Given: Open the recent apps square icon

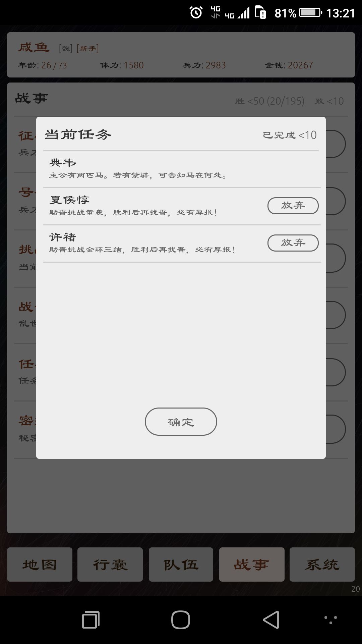Looking at the screenshot, I should pos(91,620).
